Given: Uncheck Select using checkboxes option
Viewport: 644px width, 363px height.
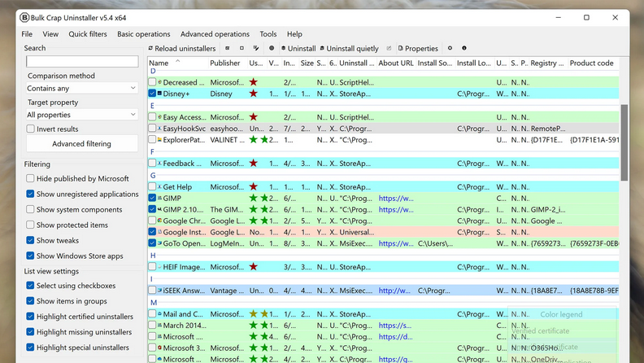Looking at the screenshot, I should click(x=30, y=286).
